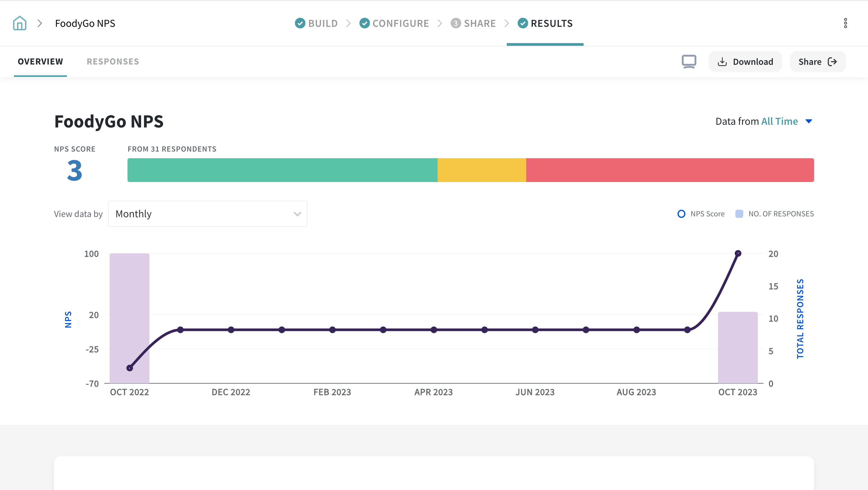Screen dimensions: 868x490
Task: Click the OCT 2023 NPS data point
Action: click(738, 253)
